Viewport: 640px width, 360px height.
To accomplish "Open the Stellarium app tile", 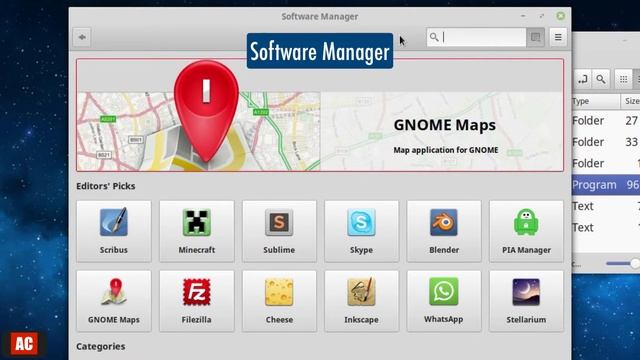I will [526, 301].
